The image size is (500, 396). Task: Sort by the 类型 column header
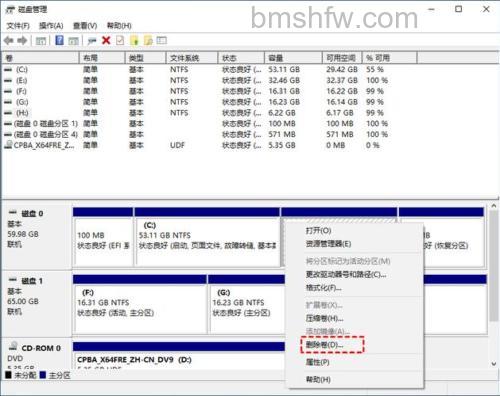(146, 58)
